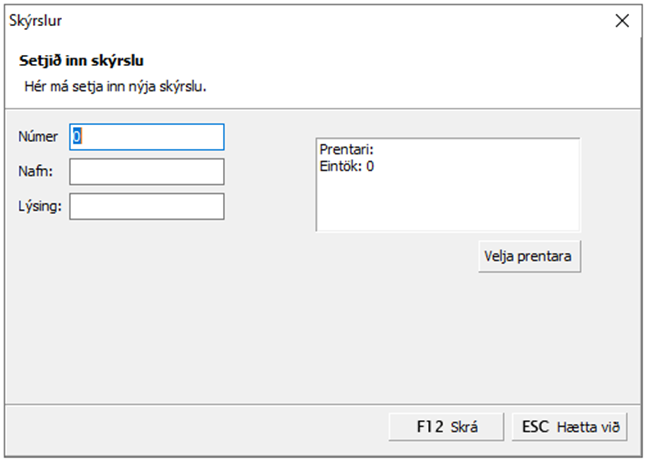This screenshot has width=648, height=463.
Task: Cancel using ESC Hætta við button
Action: (571, 427)
